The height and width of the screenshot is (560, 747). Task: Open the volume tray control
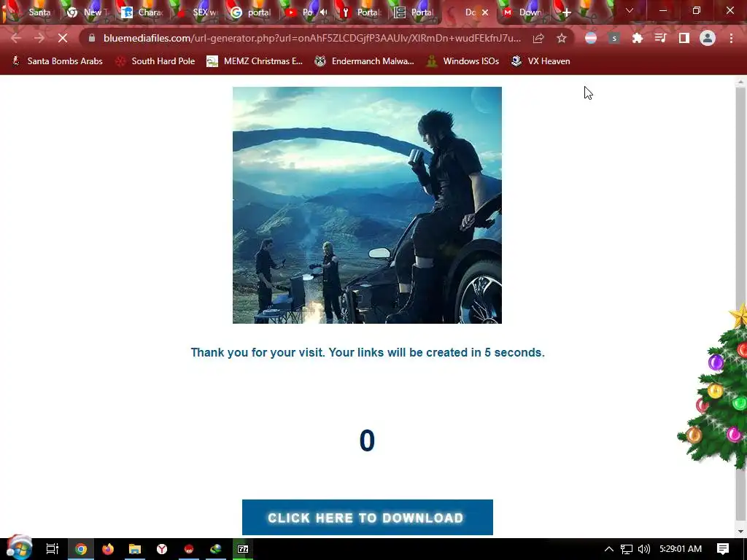(643, 549)
